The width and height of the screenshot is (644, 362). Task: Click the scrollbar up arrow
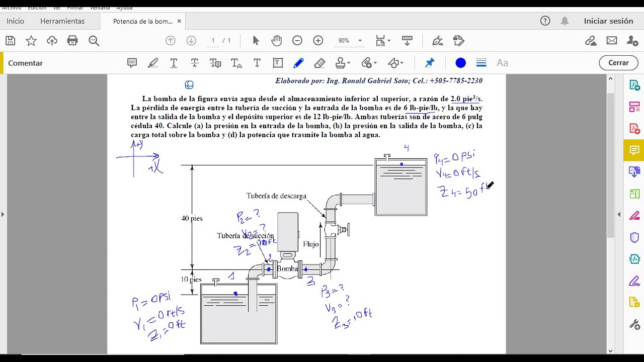click(610, 79)
